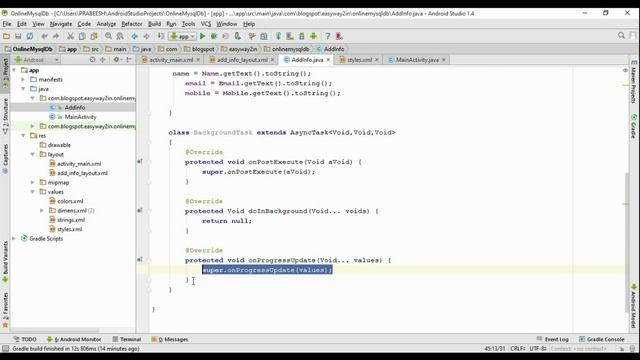The height and width of the screenshot is (360, 640).
Task: Select strings.xml in project tree
Action: [71, 220]
